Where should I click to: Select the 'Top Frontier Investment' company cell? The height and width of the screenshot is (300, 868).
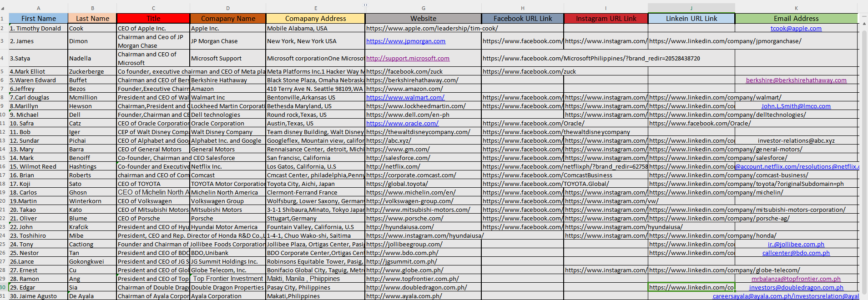coord(228,279)
